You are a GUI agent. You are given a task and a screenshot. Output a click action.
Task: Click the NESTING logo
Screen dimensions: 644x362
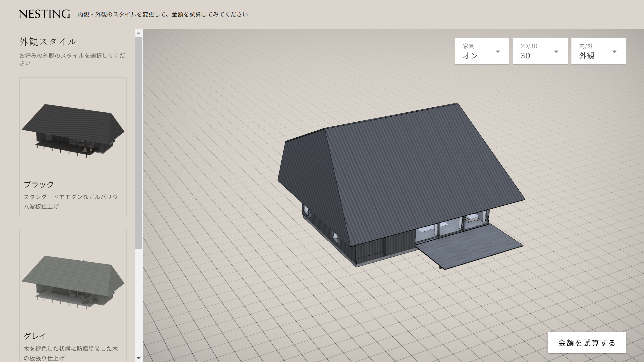(x=44, y=14)
